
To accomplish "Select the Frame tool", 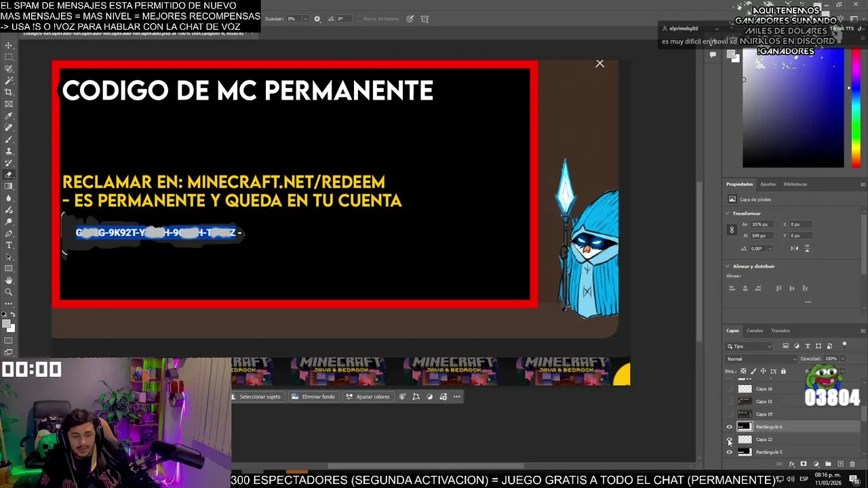I will coord(9,104).
